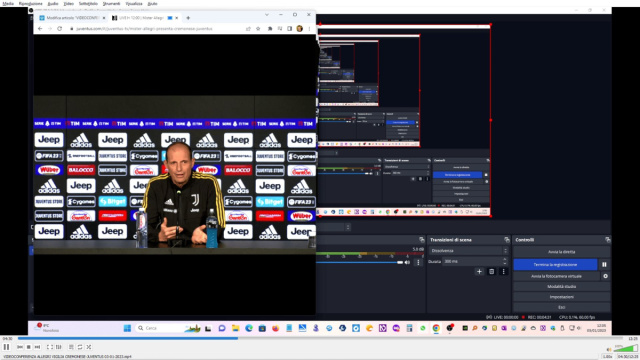Screen dimensions: 640x360
Task: Pause the VLC video playback
Action: pyautogui.click(x=7, y=347)
